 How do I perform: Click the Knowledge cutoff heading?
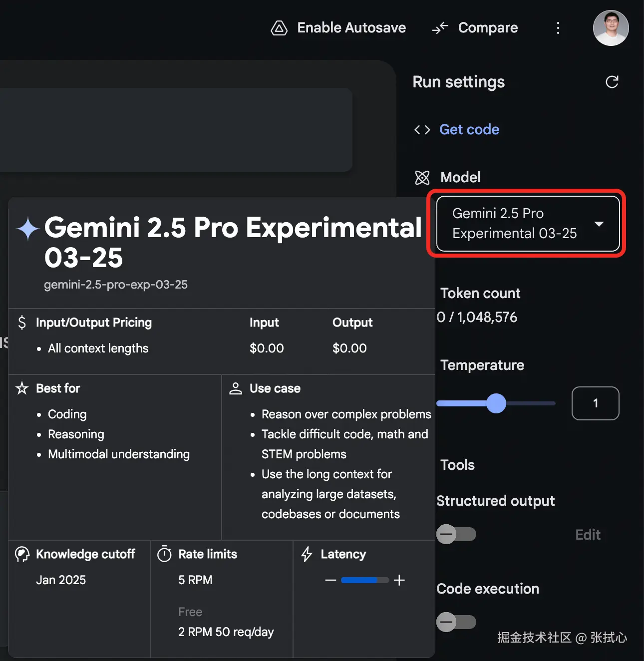pos(85,554)
